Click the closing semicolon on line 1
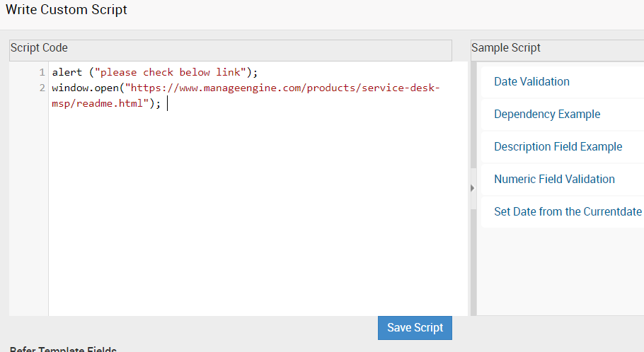 pos(257,72)
